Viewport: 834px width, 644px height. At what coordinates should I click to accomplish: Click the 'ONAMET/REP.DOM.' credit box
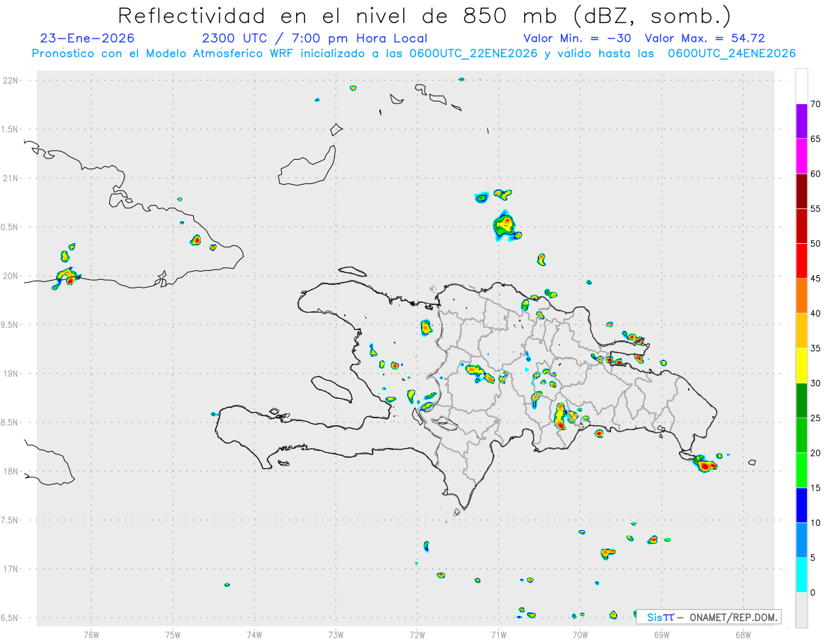coord(708,617)
